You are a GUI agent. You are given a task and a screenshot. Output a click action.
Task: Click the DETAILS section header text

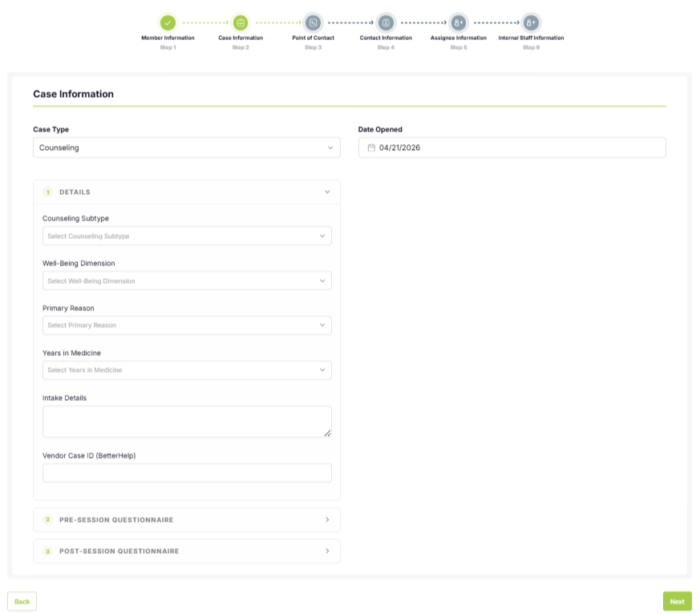[x=75, y=192]
